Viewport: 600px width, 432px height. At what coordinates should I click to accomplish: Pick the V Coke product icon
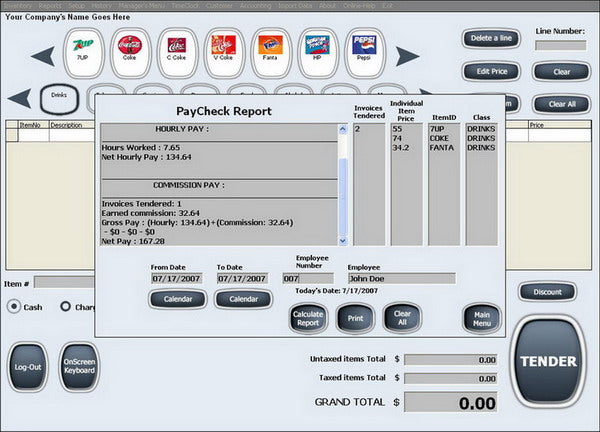click(x=224, y=53)
